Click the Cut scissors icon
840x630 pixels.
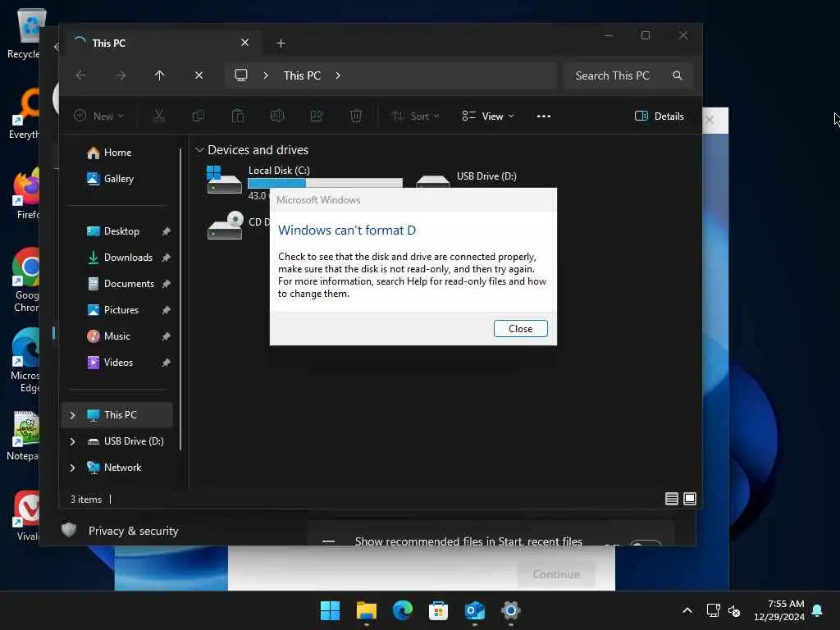pyautogui.click(x=159, y=116)
